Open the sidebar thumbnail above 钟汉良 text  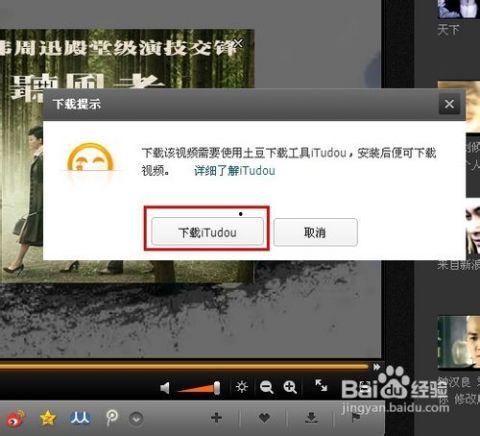[459, 343]
